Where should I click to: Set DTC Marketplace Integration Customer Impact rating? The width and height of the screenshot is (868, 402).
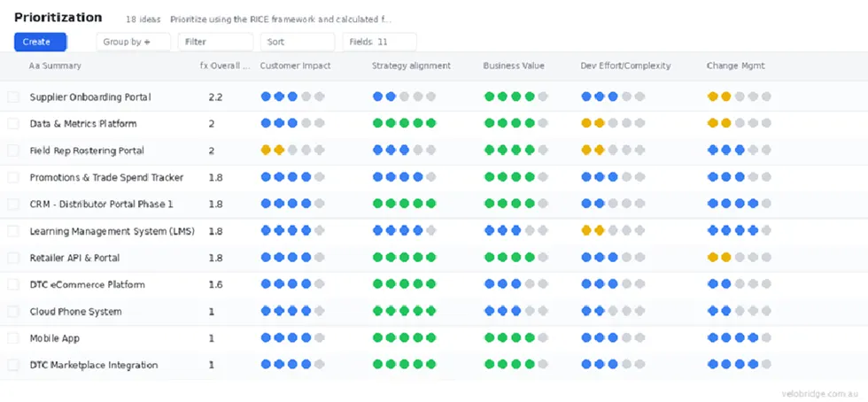click(292, 364)
